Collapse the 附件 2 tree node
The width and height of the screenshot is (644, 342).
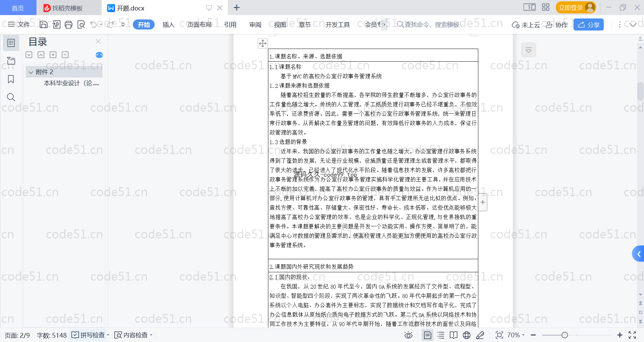(x=31, y=72)
